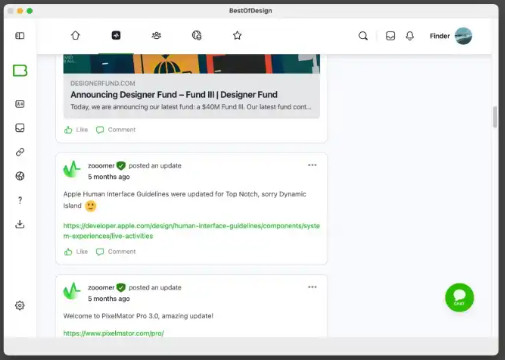Click the DESIGNERFUND.COM source label
505x360 pixels.
[x=103, y=83]
